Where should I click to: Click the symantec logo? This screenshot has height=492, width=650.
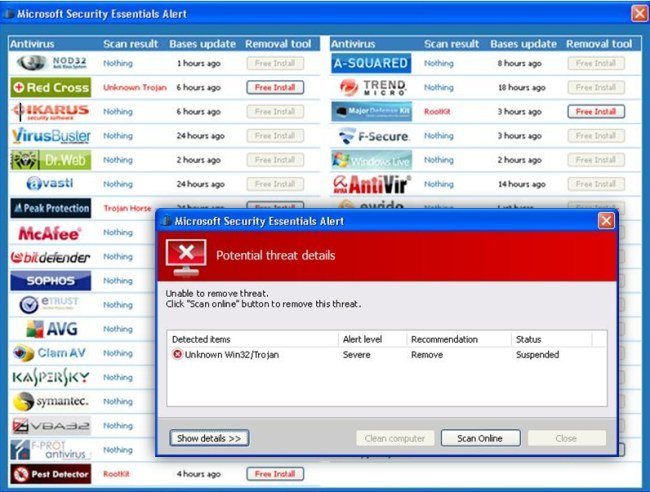coord(50,401)
